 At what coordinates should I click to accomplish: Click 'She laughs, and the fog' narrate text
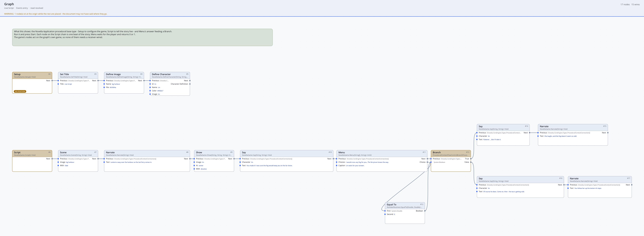click(561, 136)
